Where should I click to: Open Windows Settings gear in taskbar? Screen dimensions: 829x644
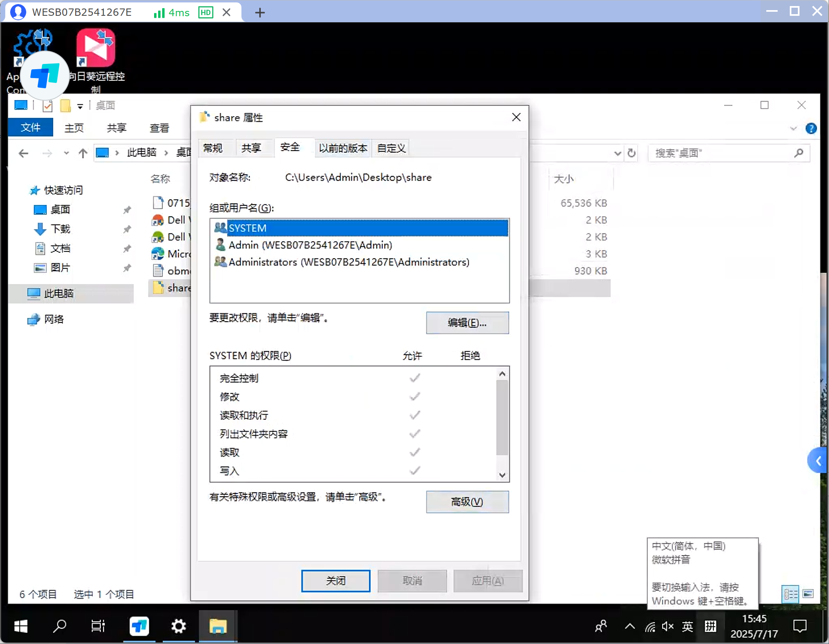(x=178, y=626)
